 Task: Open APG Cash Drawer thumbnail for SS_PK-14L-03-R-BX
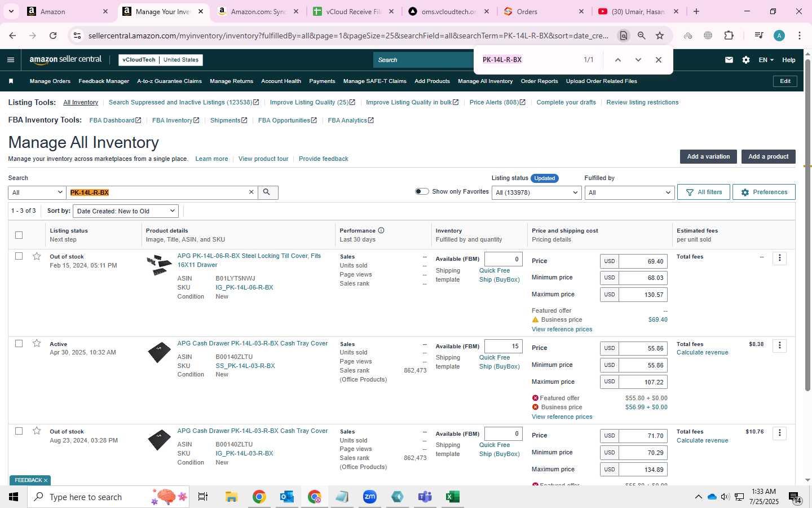click(x=159, y=352)
